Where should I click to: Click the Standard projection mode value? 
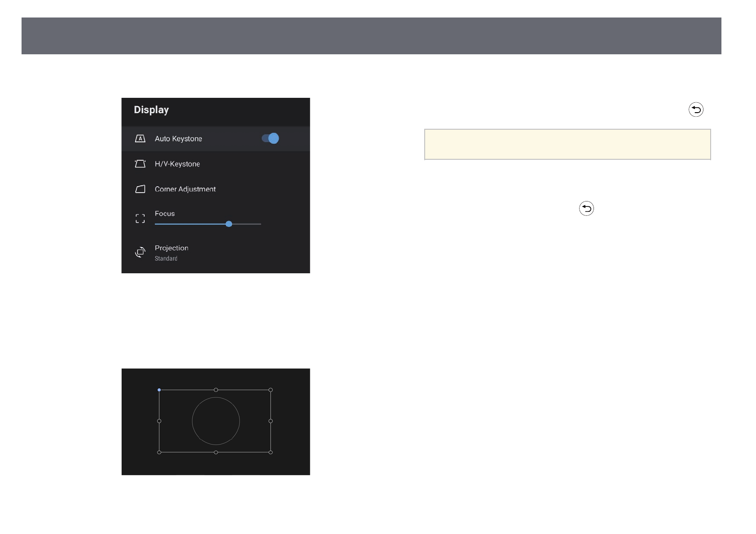pyautogui.click(x=166, y=258)
